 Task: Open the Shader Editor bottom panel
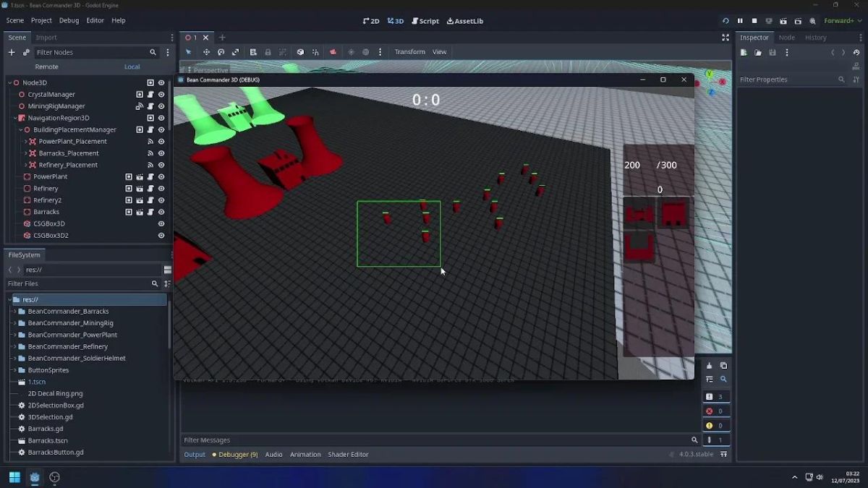(x=349, y=455)
